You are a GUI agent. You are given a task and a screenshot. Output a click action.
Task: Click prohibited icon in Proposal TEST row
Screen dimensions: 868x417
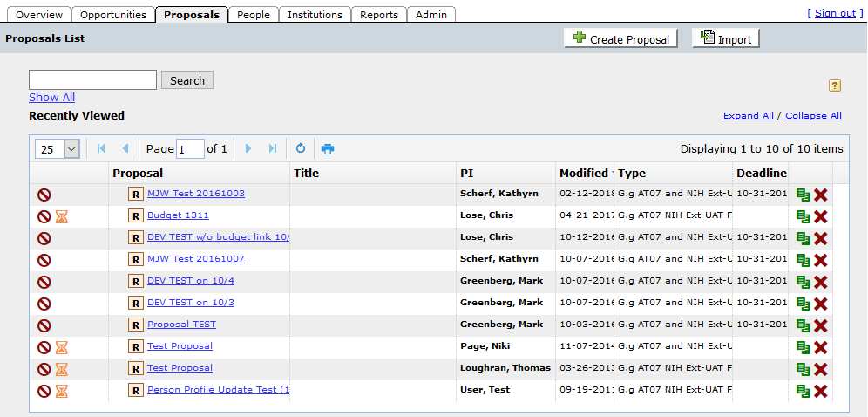[44, 325]
